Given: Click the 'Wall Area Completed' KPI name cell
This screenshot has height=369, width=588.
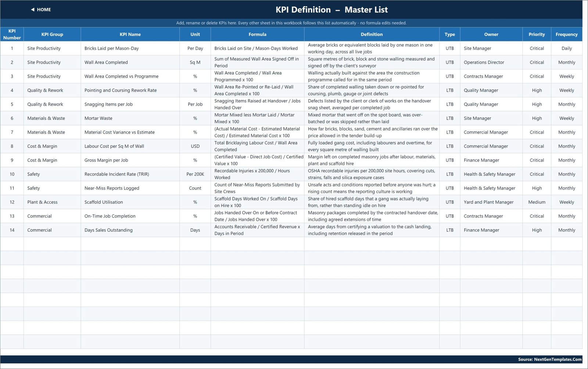Looking at the screenshot, I should [x=130, y=62].
